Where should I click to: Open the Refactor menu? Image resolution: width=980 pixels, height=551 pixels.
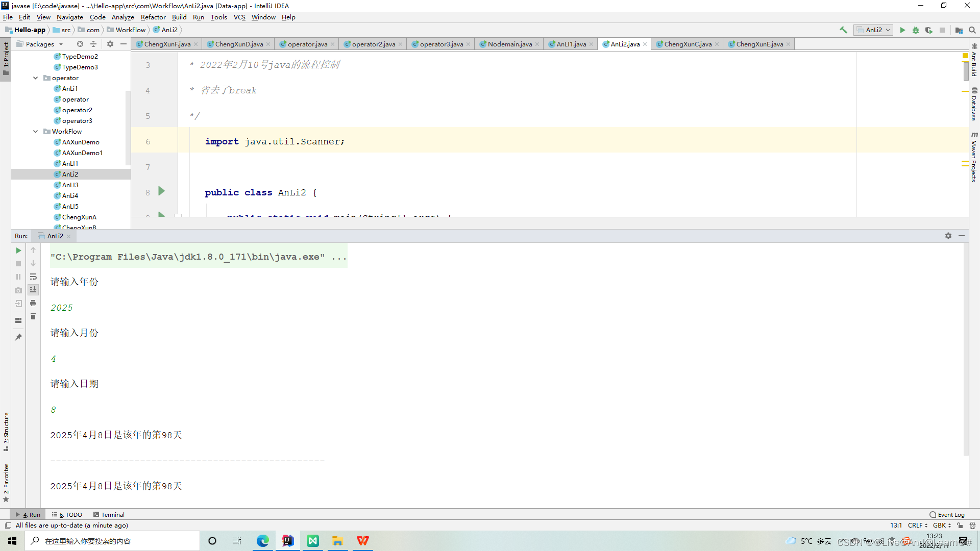[153, 17]
